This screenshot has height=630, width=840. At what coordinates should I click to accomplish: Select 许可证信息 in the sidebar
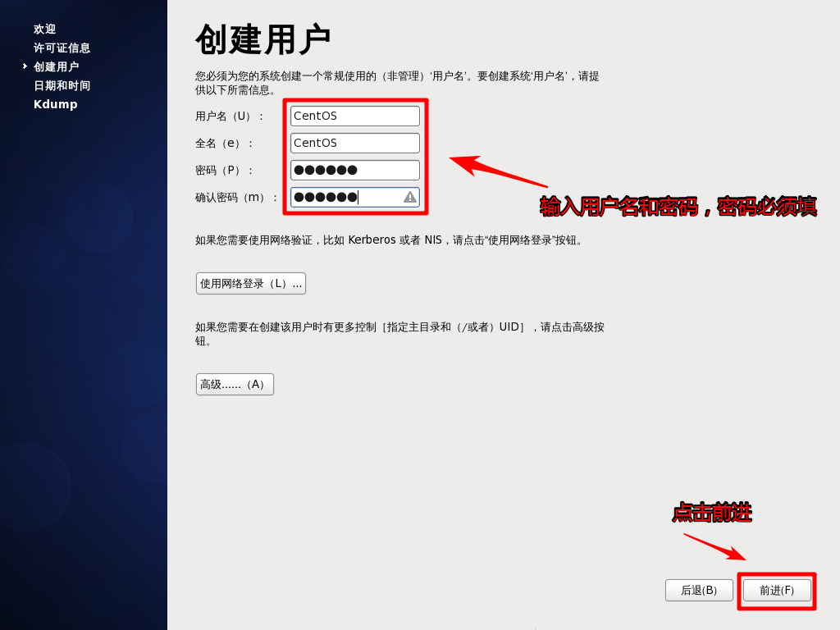(x=62, y=48)
